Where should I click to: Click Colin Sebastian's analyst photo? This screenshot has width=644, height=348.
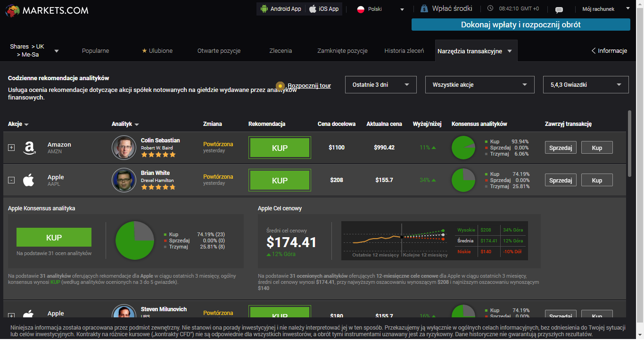click(124, 148)
